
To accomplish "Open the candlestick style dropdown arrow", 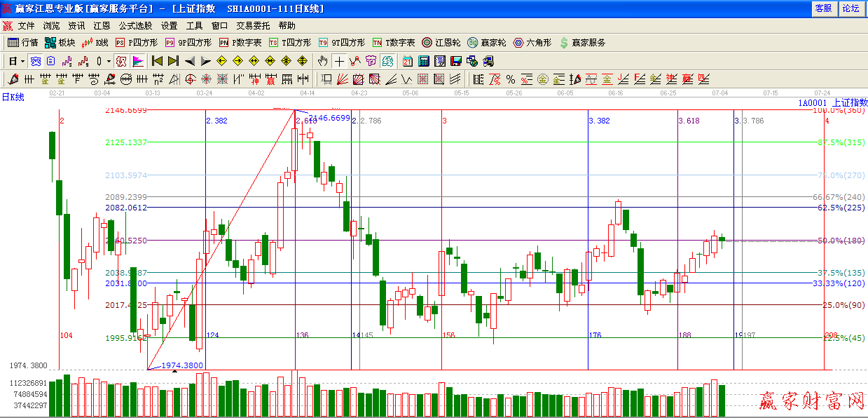I will click(x=109, y=61).
